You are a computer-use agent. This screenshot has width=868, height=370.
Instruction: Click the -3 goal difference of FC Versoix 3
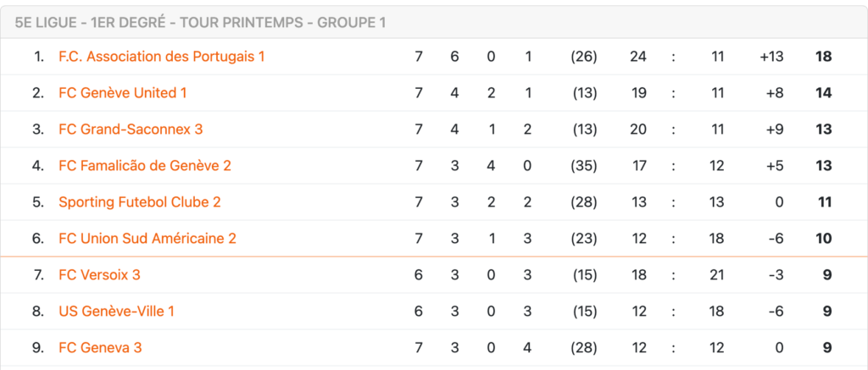(776, 275)
